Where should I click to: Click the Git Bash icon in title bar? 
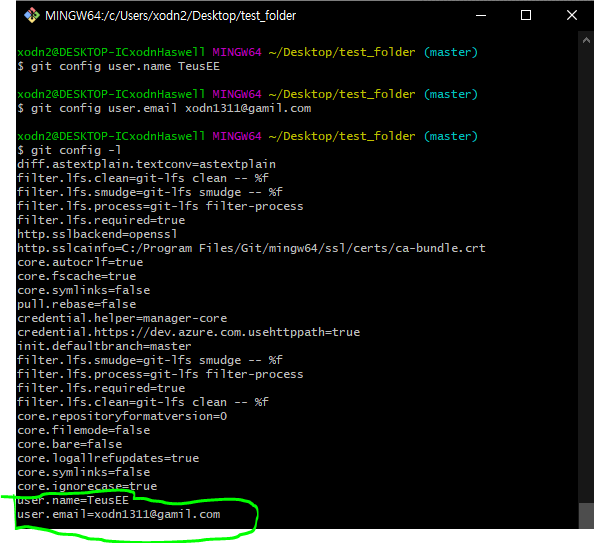pos(32,16)
